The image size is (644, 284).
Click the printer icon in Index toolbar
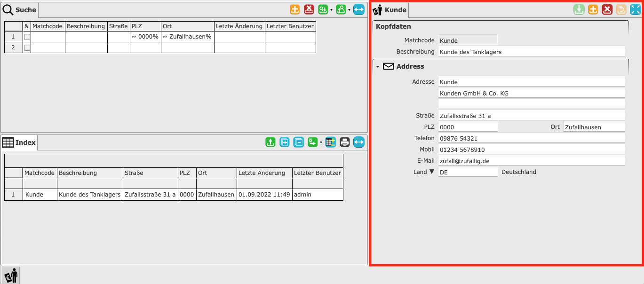[345, 142]
